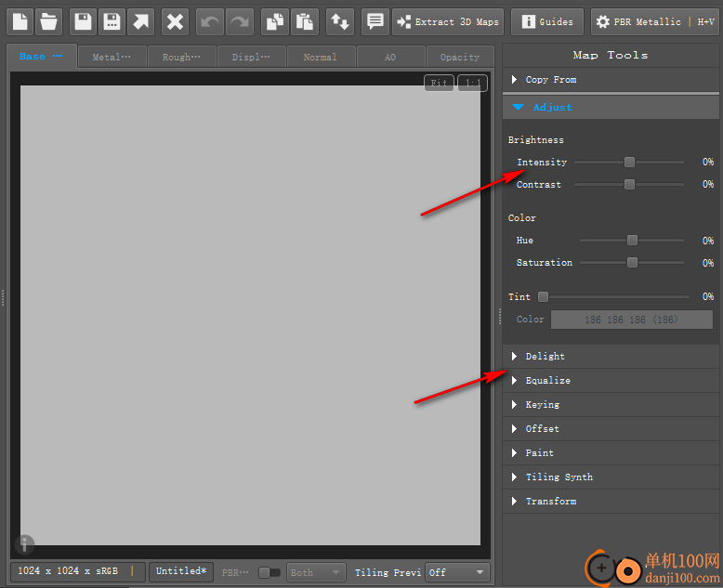The width and height of the screenshot is (723, 588).
Task: Redo the last action
Action: pos(240,21)
